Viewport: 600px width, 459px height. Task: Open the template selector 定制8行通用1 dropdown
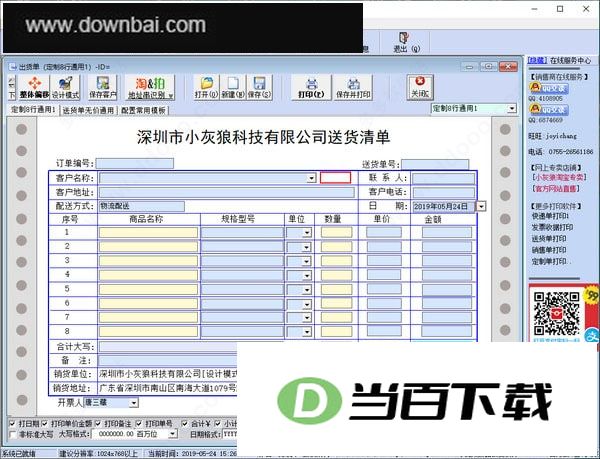click(x=512, y=109)
